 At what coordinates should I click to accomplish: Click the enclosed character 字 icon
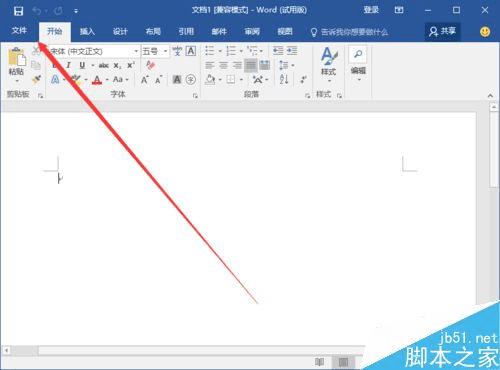pyautogui.click(x=191, y=80)
